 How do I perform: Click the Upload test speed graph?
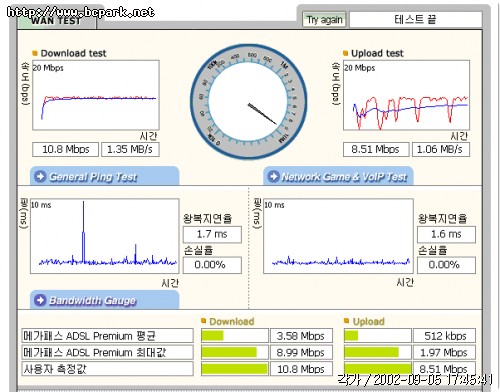pyautogui.click(x=406, y=95)
